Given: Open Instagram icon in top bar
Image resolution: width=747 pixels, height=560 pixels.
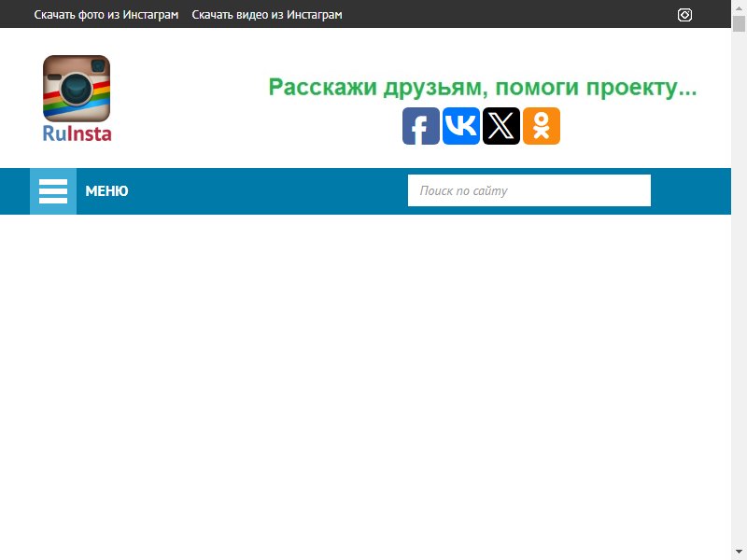Looking at the screenshot, I should 684,15.
